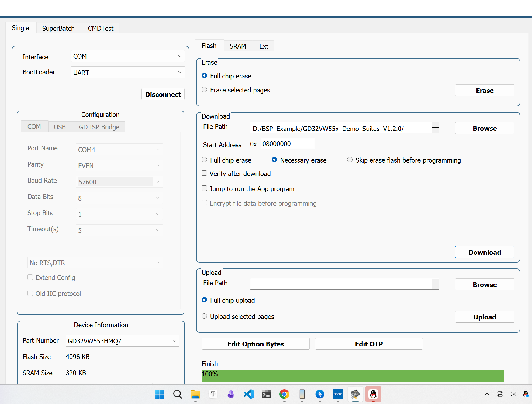
Task: Expand the Interface COM dropdown
Action: pos(128,56)
